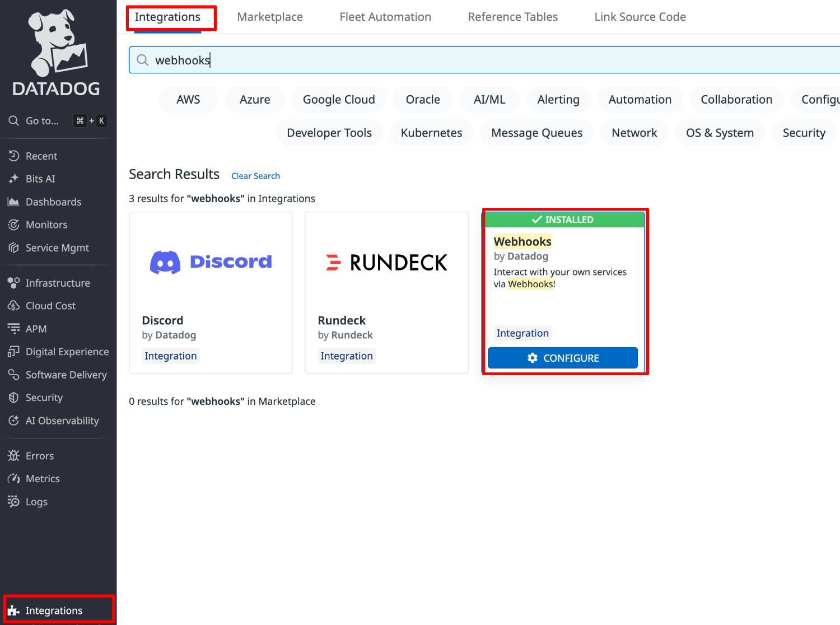Click the Software Delivery icon

coord(14,375)
